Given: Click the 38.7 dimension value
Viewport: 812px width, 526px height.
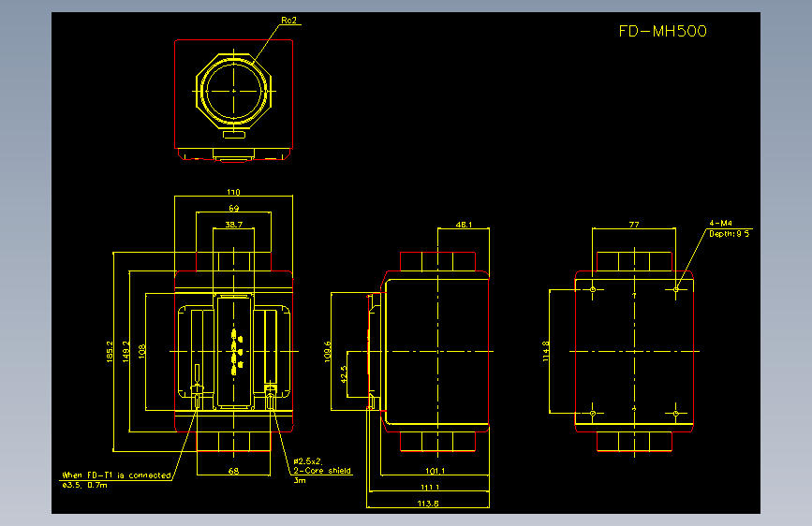Looking at the screenshot, I should coord(233,225).
